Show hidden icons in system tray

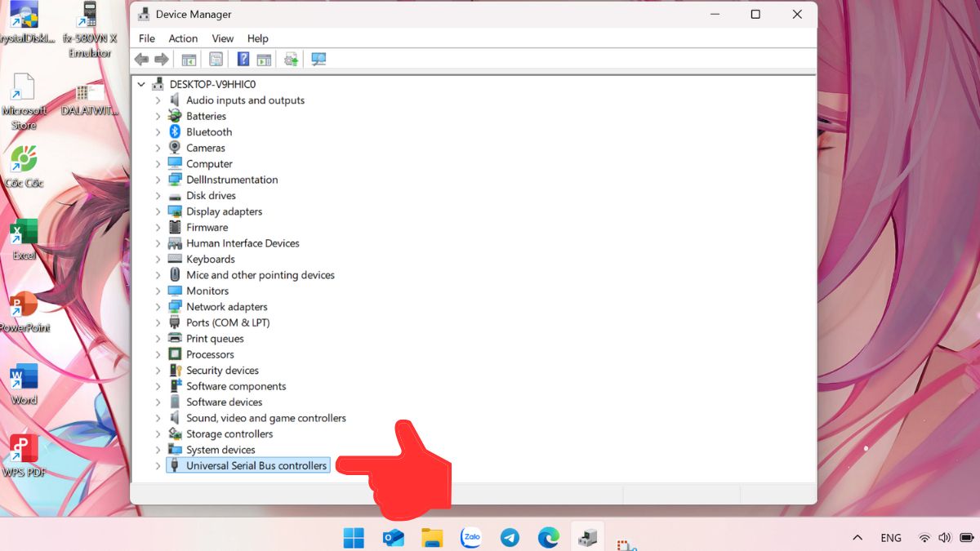[x=857, y=538]
